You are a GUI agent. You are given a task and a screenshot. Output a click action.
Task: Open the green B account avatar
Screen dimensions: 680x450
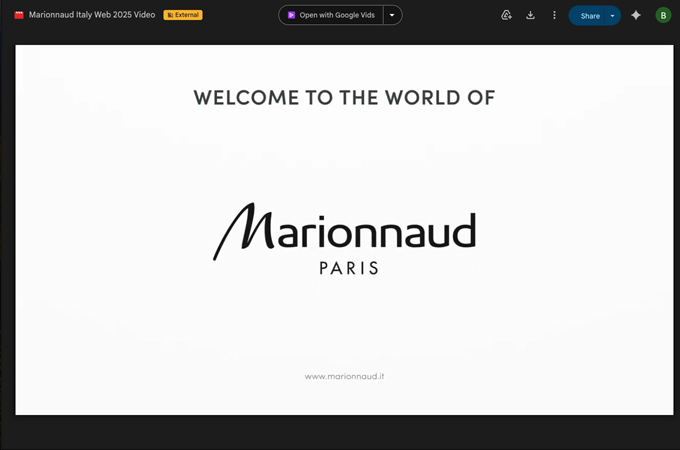coord(663,15)
